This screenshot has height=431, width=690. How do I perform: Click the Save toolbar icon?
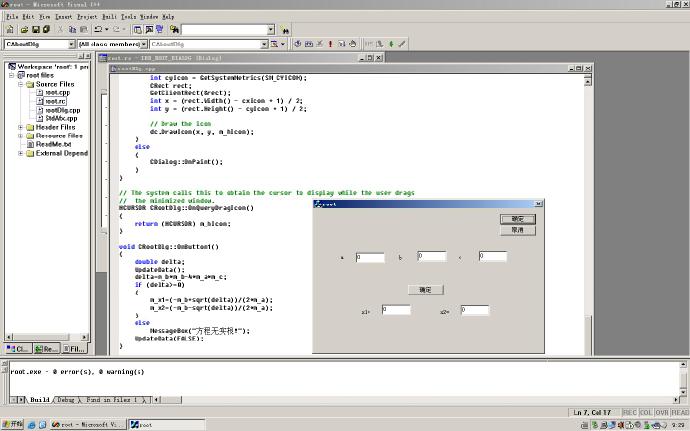[x=35, y=29]
